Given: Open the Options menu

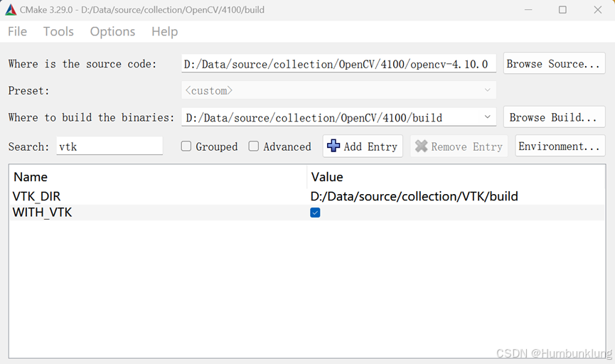Looking at the screenshot, I should (112, 31).
